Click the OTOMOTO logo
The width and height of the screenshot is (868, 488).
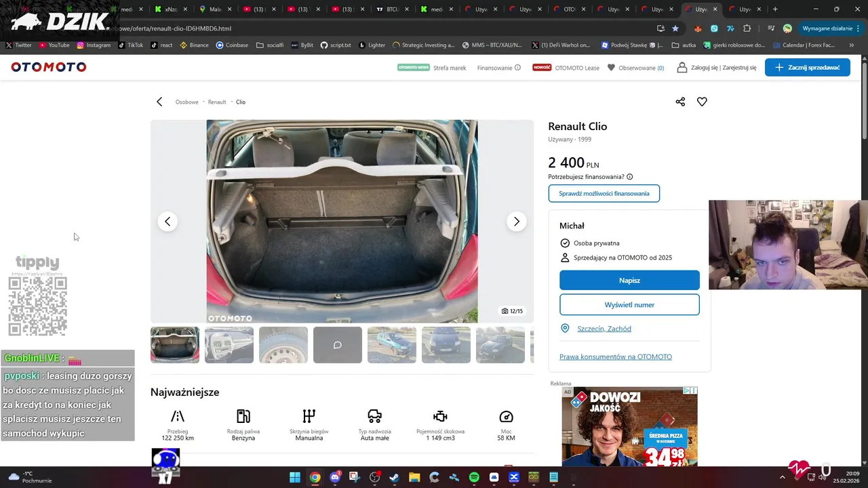[49, 67]
